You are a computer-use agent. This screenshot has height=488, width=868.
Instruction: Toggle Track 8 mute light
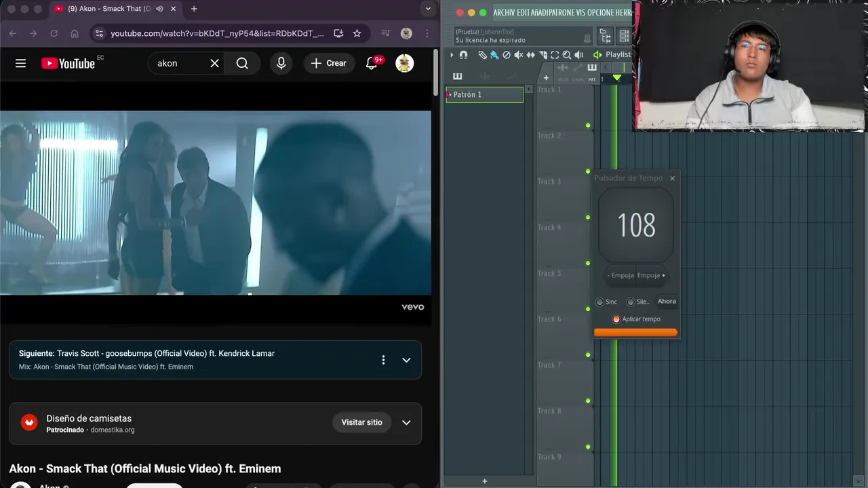[x=588, y=447]
